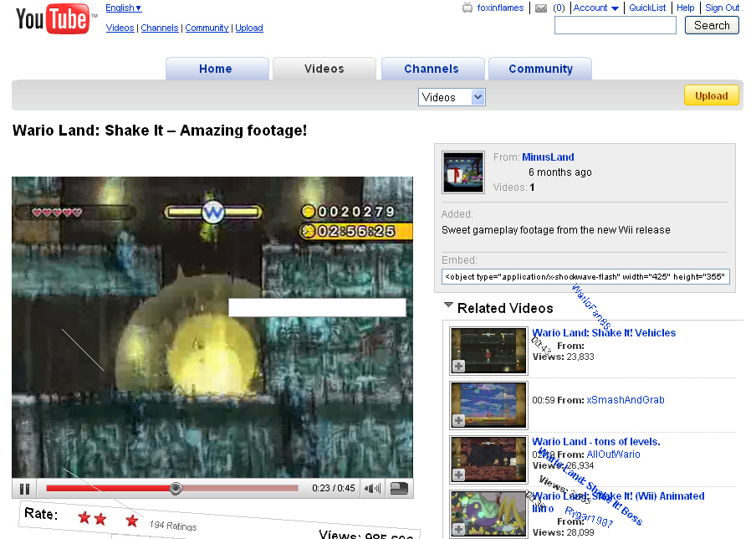Viewport: 756px width, 539px height.
Task: Click 'Views: 23,833' text
Action: pos(563,357)
